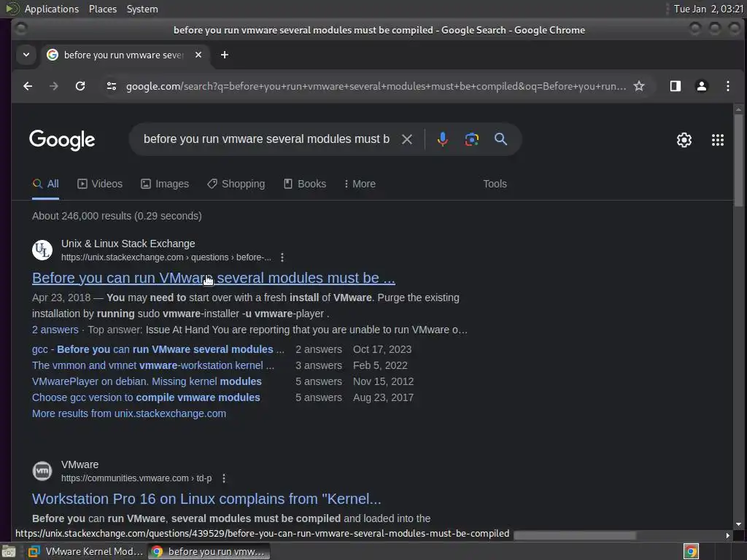Expand the More search filters menu
This screenshot has width=747, height=560.
click(x=360, y=184)
